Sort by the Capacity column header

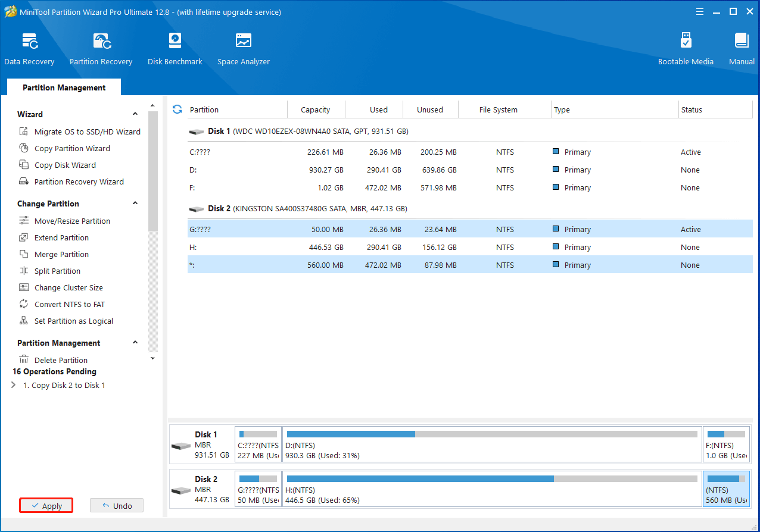point(316,109)
